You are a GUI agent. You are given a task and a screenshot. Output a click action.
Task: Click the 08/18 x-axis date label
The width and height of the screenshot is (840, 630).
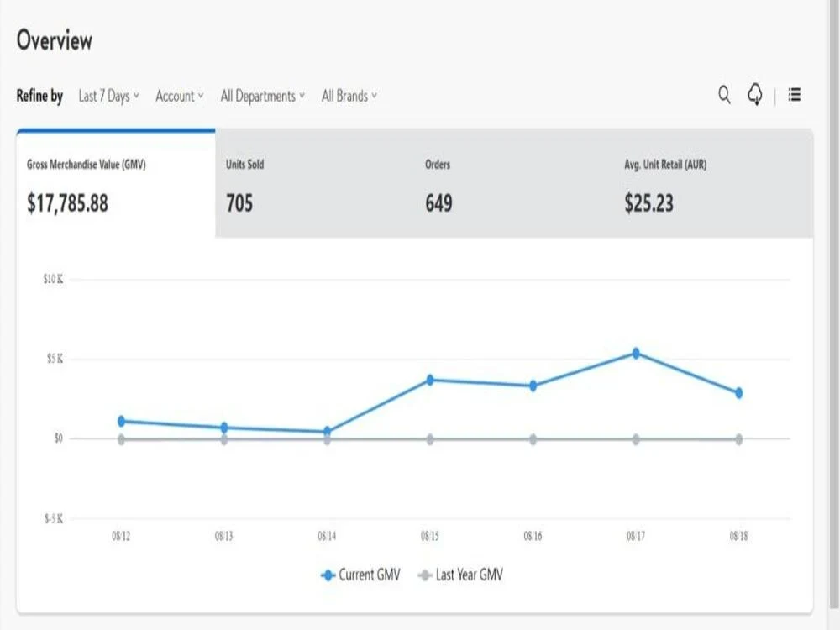(x=738, y=536)
